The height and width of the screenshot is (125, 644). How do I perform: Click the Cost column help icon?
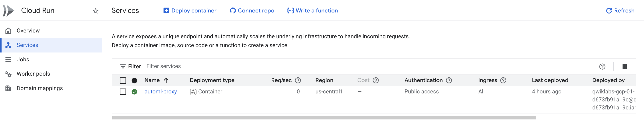point(376,80)
